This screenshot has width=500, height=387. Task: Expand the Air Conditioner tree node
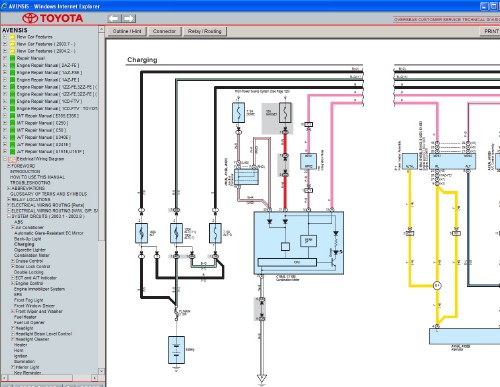tap(13, 227)
